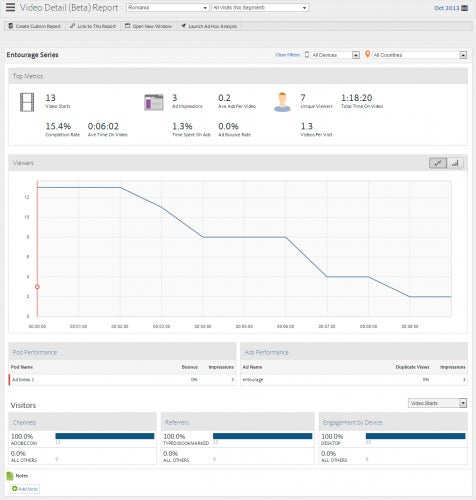Viewport: 476px width, 500px height.
Task: Click the purple Ad Impressions icon
Action: 154,102
